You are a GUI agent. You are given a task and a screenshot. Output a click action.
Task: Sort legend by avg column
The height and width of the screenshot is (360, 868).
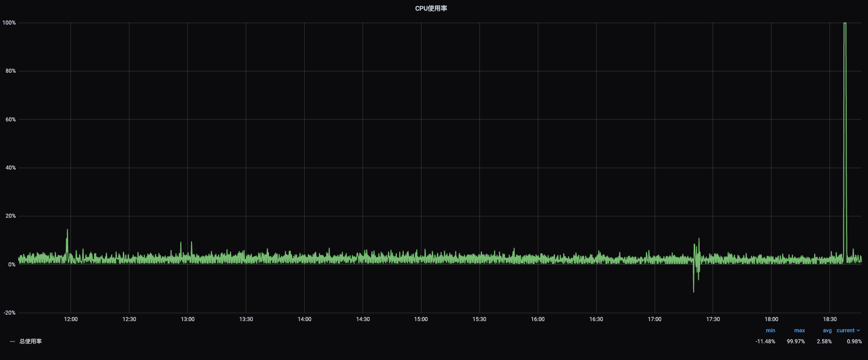(827, 330)
